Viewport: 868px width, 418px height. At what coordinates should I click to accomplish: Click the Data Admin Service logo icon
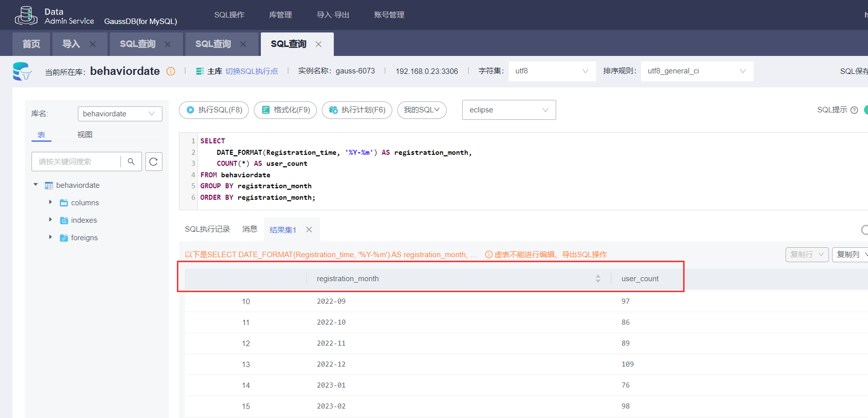click(26, 15)
